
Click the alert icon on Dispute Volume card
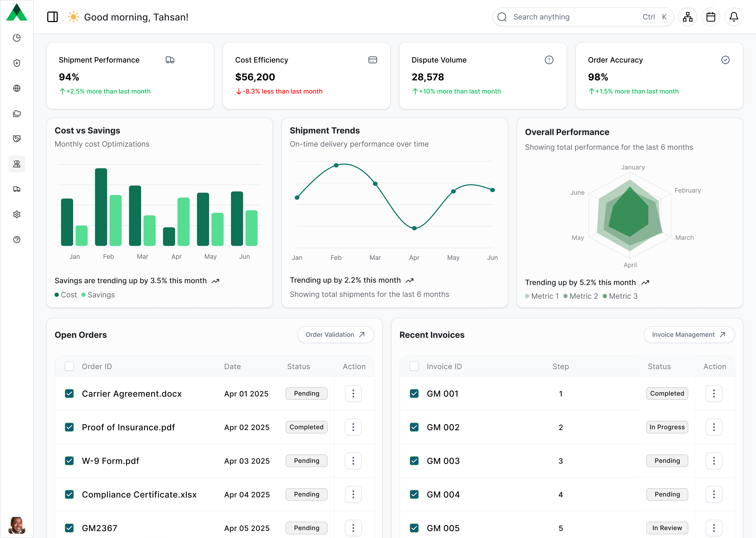[x=549, y=60]
